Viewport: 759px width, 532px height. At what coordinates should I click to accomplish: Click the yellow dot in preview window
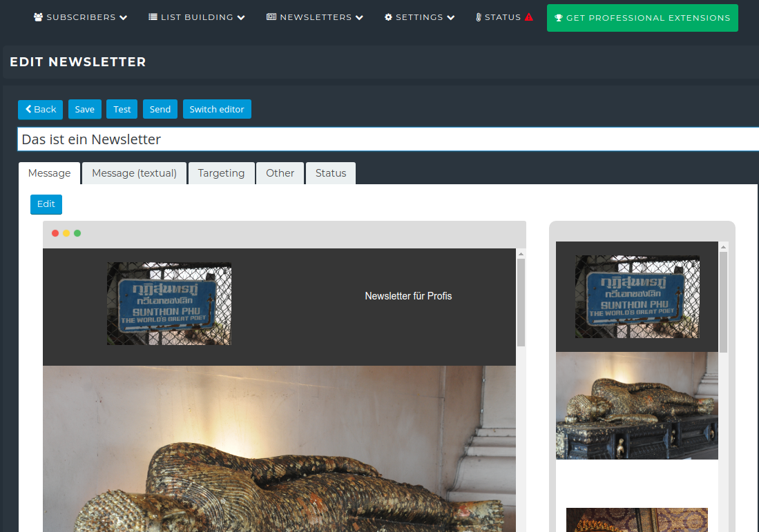[x=66, y=233]
